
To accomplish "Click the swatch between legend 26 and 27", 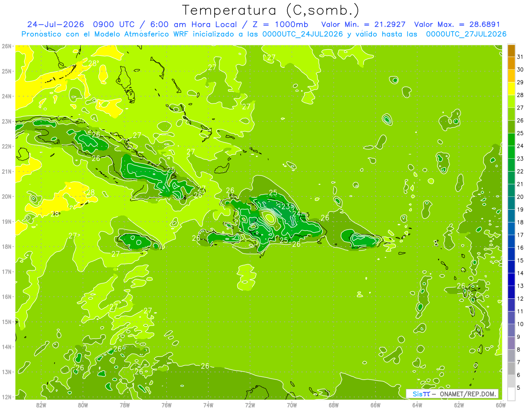I will 511,114.
